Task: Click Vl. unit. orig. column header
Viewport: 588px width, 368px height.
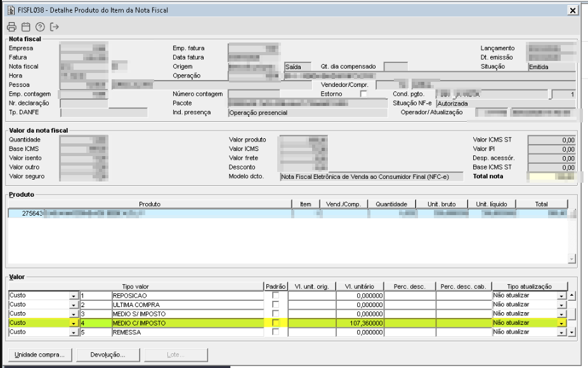Action: [x=311, y=286]
